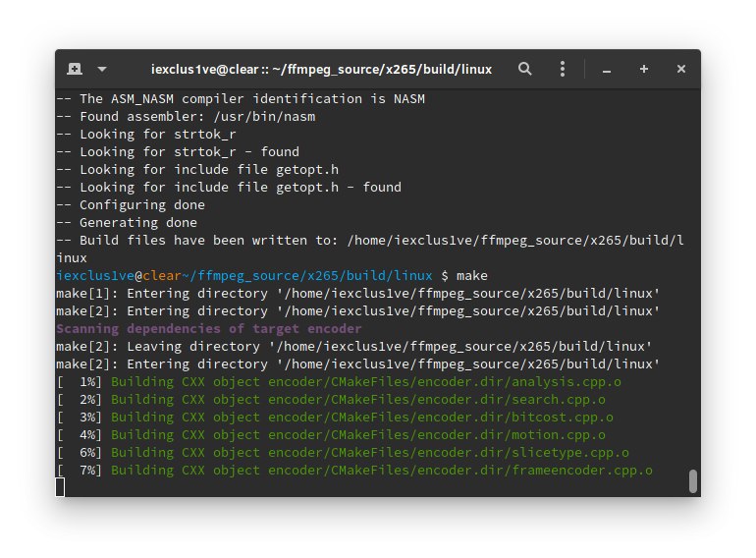Image resolution: width=756 pixels, height=558 pixels.
Task: Click the 'Looking for strtok_r - found' line
Action: coord(178,152)
